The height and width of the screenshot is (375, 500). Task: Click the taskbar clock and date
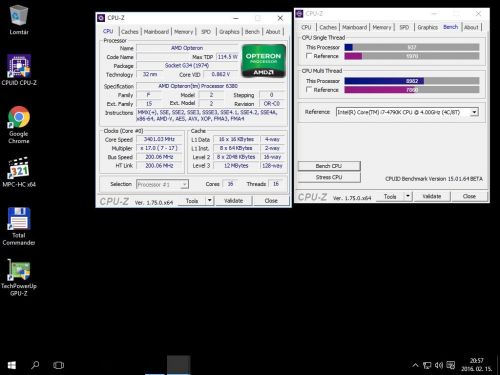pyautogui.click(x=476, y=365)
